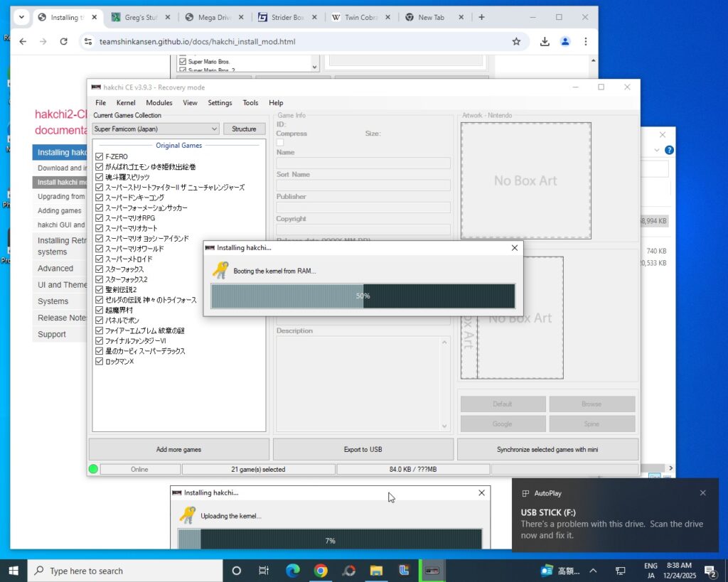Click the Add more games button
728x582 pixels.
coord(178,449)
